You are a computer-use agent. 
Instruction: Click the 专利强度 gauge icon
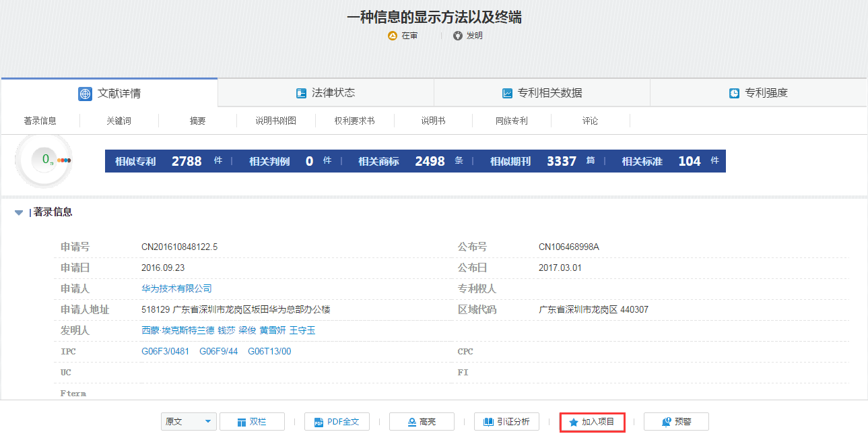(734, 94)
